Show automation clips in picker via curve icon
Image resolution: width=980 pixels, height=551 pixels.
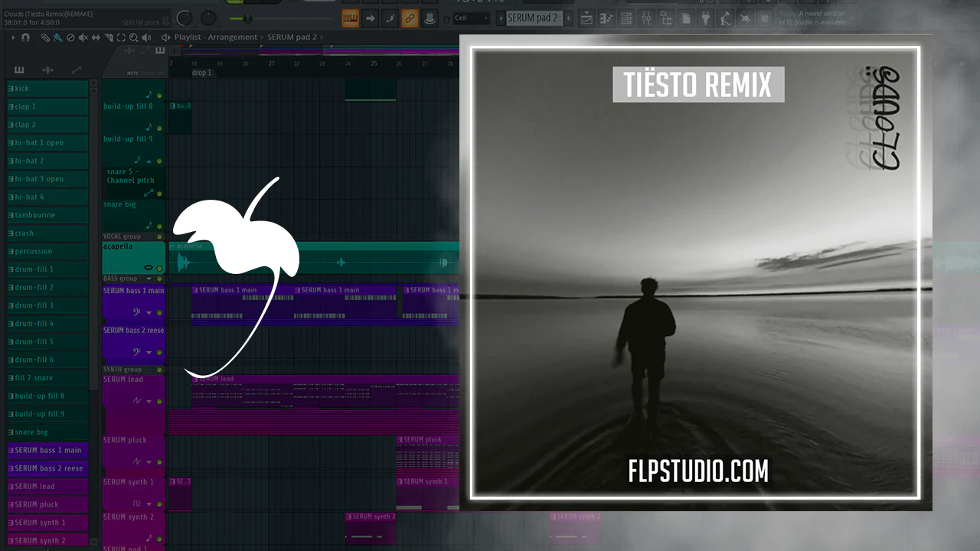coord(77,70)
